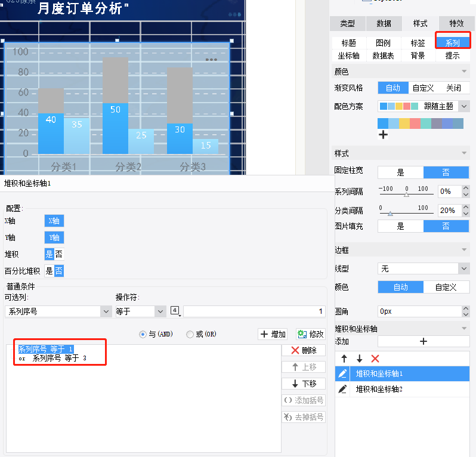Set 堆积 to 是

coord(49,254)
